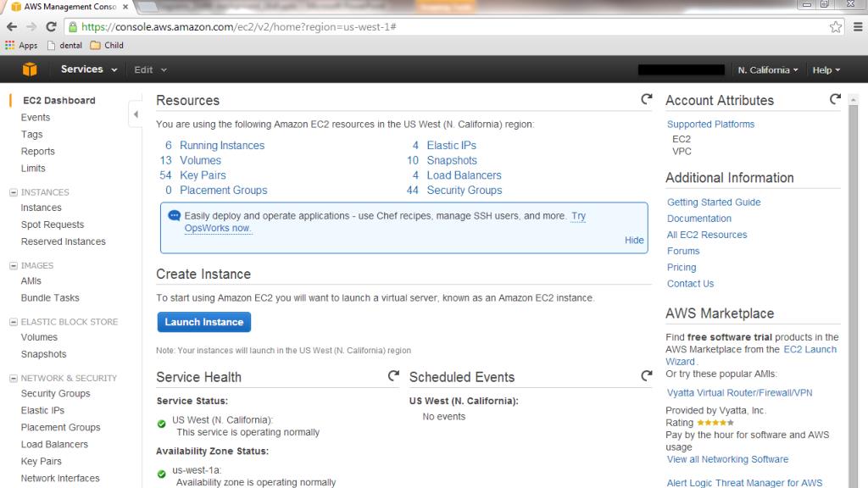Collapse the ELASTIC BLOCK STORE group
This screenshot has width=868, height=488.
[14, 322]
